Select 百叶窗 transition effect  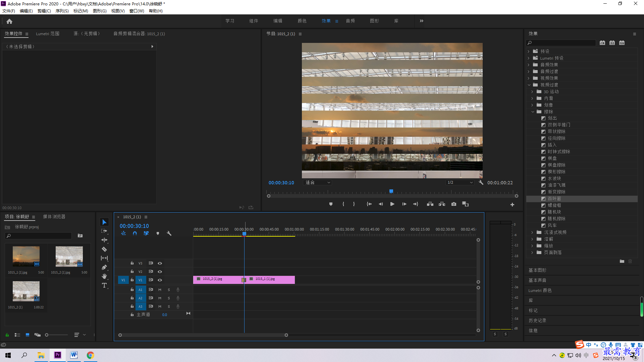[x=554, y=199]
